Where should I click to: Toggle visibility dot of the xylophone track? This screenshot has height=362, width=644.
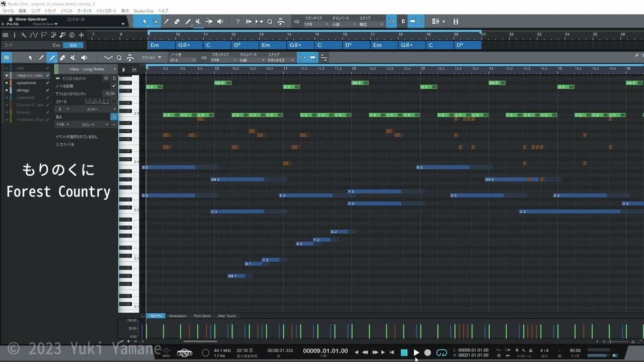coord(7,83)
